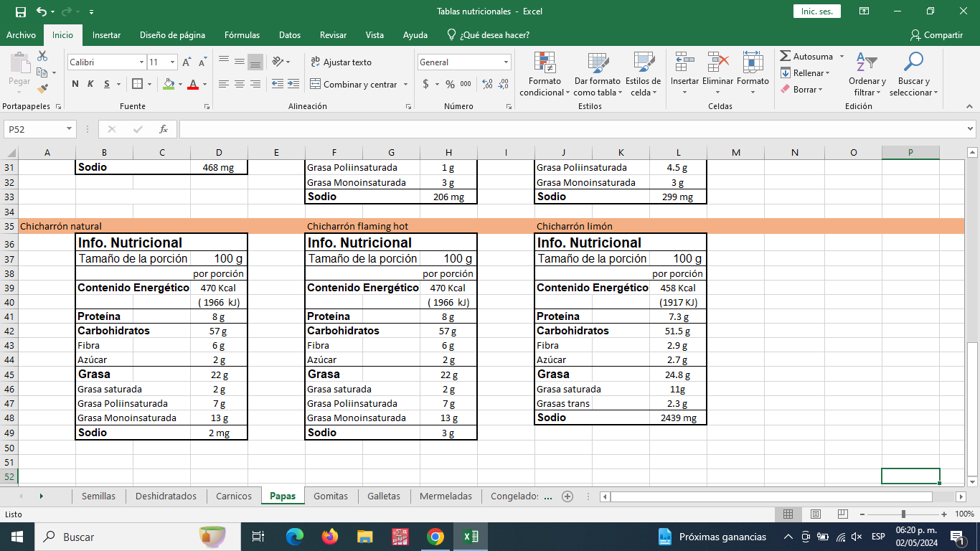Toggle underline formatting (S)
This screenshot has width=980, height=551.
pyautogui.click(x=107, y=84)
